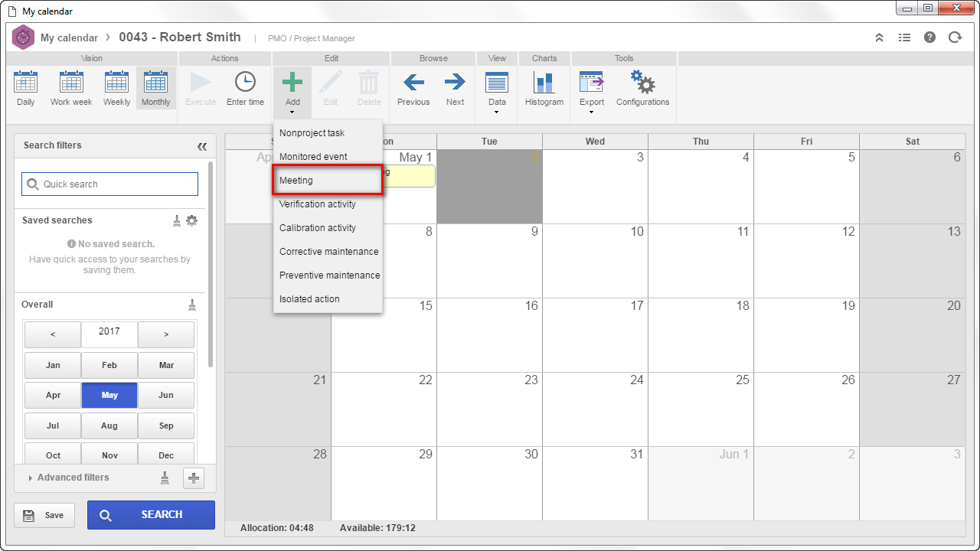Advance with the Next arrow icon

click(455, 88)
